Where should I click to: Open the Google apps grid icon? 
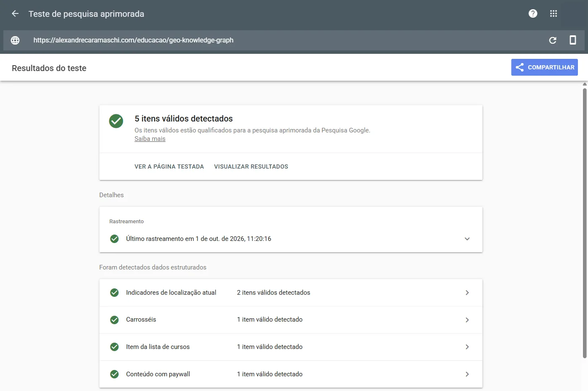[x=554, y=13]
